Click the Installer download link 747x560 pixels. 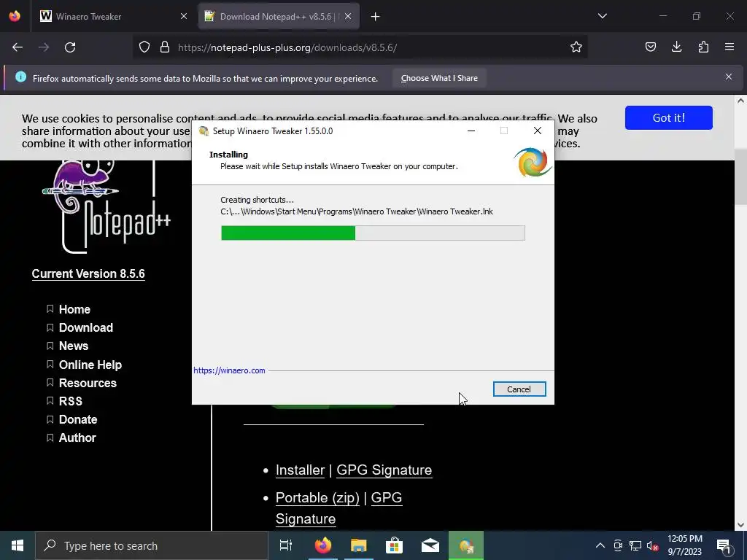(300, 470)
